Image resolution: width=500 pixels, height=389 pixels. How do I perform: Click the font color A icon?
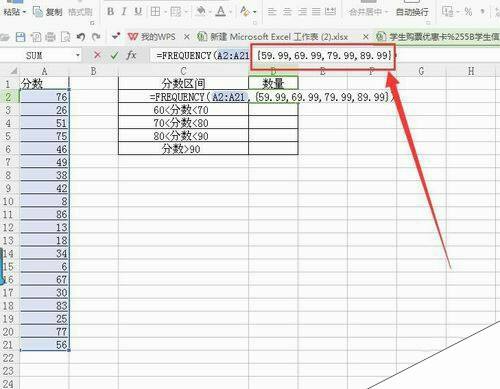pos(221,12)
